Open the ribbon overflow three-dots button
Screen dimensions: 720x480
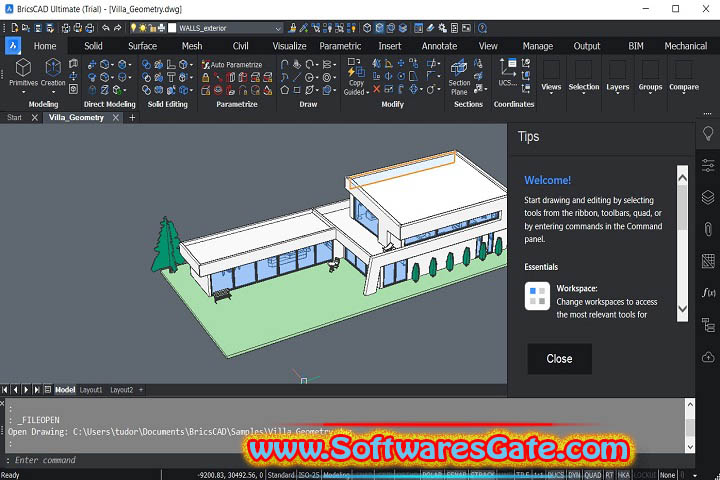[x=707, y=113]
